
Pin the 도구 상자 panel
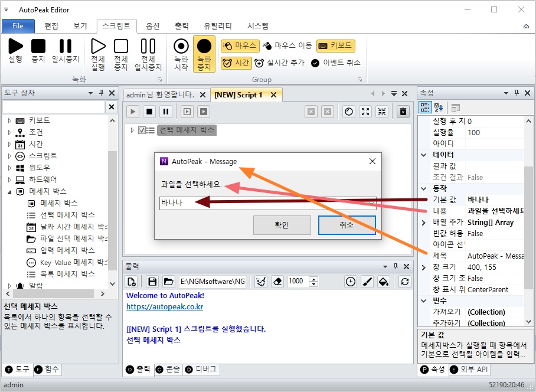(x=101, y=93)
